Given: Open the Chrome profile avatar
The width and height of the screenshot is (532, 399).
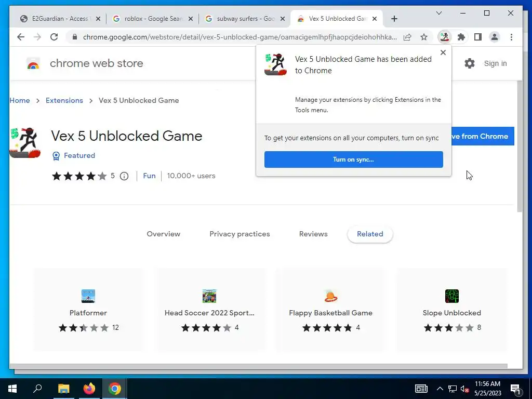Looking at the screenshot, I should point(495,37).
